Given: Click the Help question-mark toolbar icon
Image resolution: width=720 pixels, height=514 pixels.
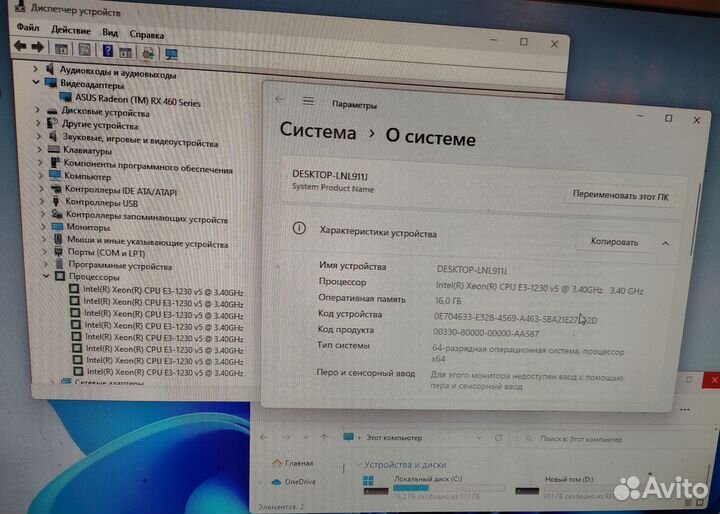Looking at the screenshot, I should pos(107,50).
